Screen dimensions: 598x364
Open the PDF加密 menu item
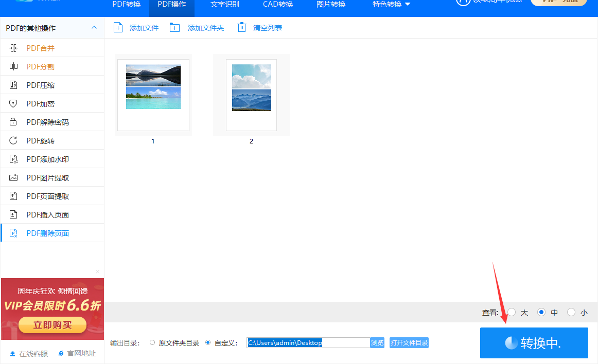pyautogui.click(x=52, y=103)
